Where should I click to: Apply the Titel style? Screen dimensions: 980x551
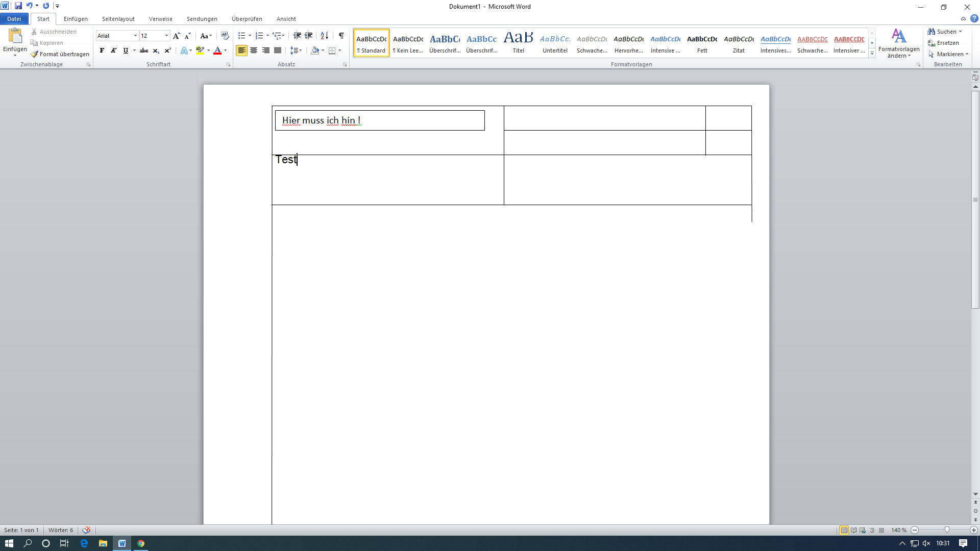[519, 43]
